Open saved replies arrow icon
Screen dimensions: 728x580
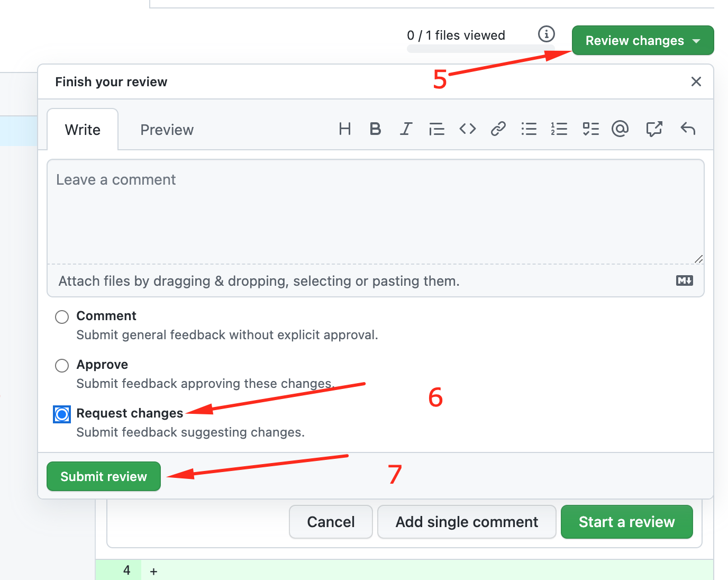pos(688,129)
